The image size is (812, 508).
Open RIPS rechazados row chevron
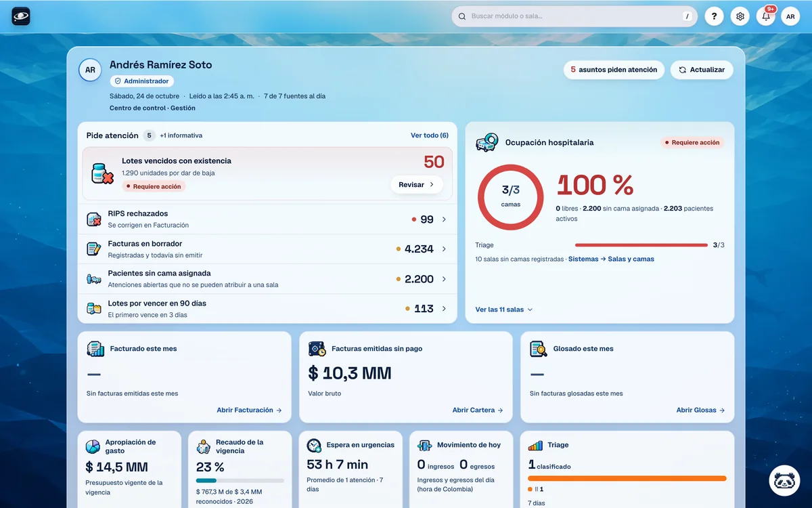[x=444, y=219]
